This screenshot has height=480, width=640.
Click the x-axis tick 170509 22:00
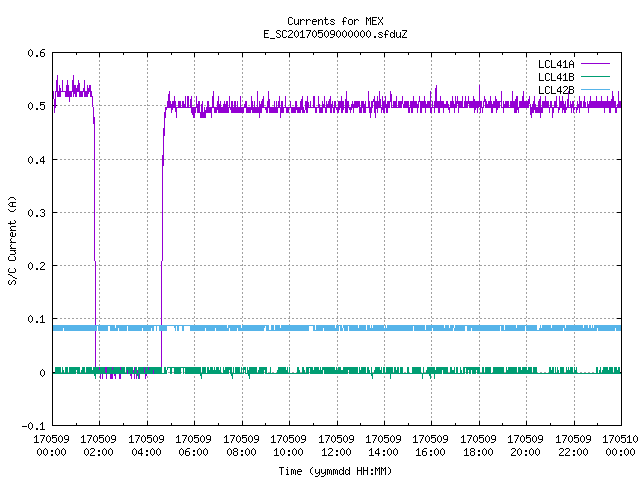click(573, 446)
